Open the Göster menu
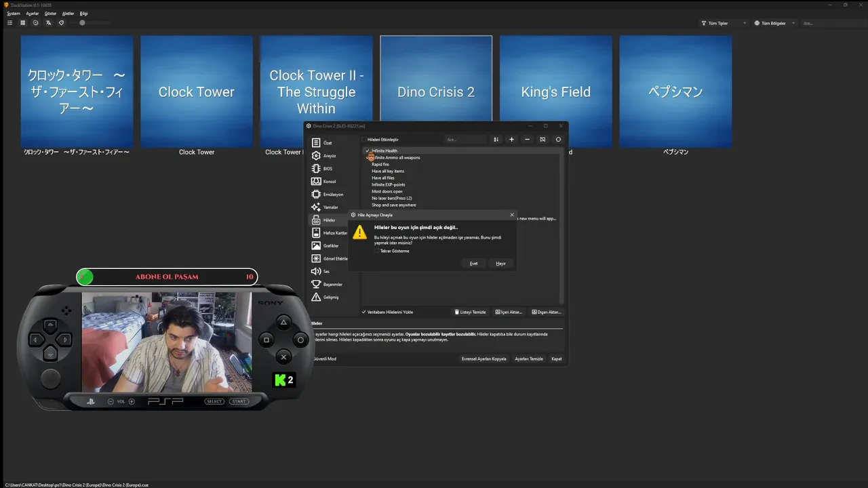 (51, 13)
